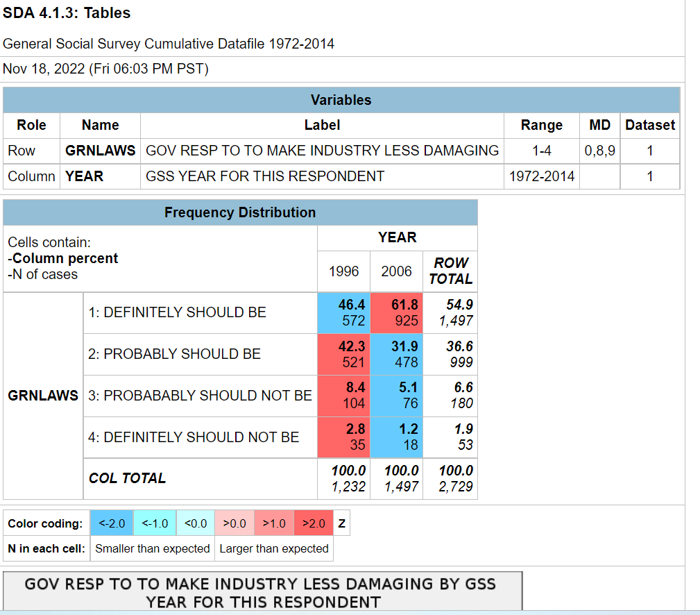Viewport: 700px width, 615px height.
Task: Select the 1996 column header
Action: 343,271
